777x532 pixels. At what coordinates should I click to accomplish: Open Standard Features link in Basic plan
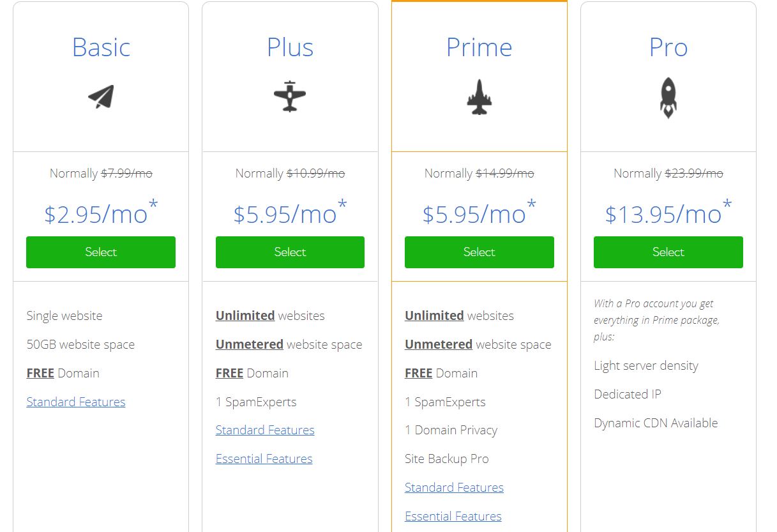(x=76, y=402)
